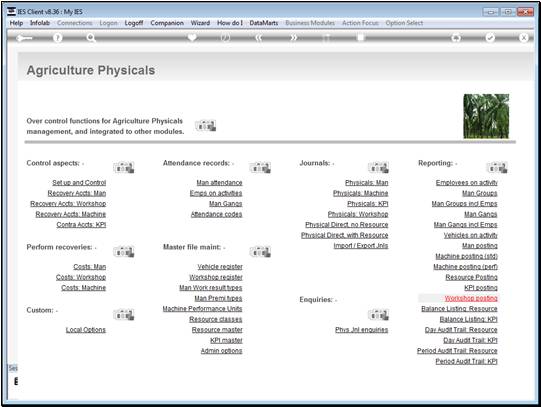The height and width of the screenshot is (407, 541).
Task: Click the icon beside the Journals heading
Action: pyautogui.click(x=378, y=168)
